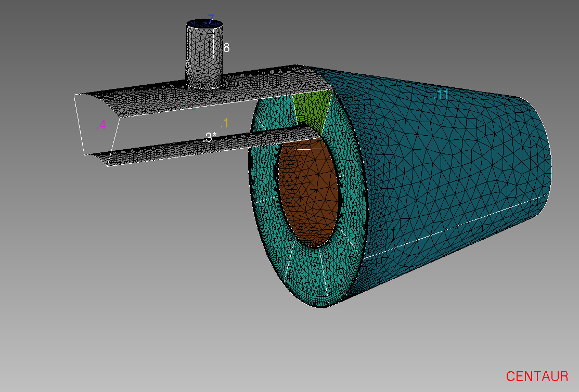Select the yellow panel label 1

pyautogui.click(x=225, y=123)
